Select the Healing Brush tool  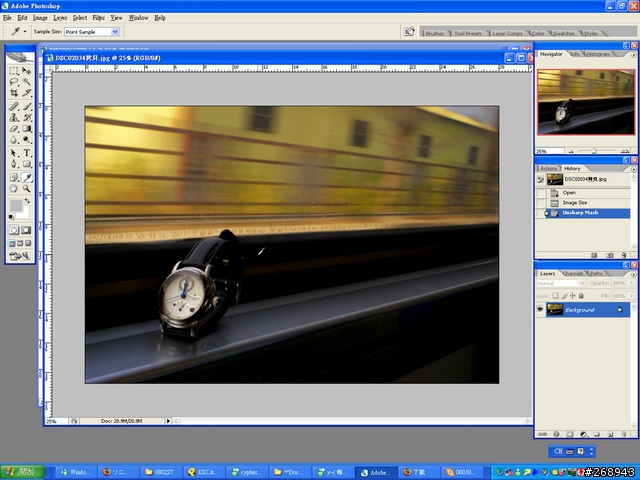coord(14,107)
